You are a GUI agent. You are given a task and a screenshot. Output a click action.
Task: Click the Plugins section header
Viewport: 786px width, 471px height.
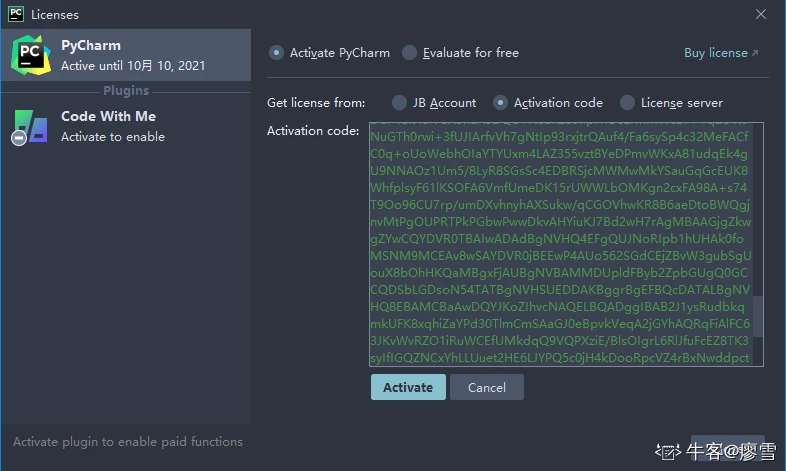pos(125,91)
